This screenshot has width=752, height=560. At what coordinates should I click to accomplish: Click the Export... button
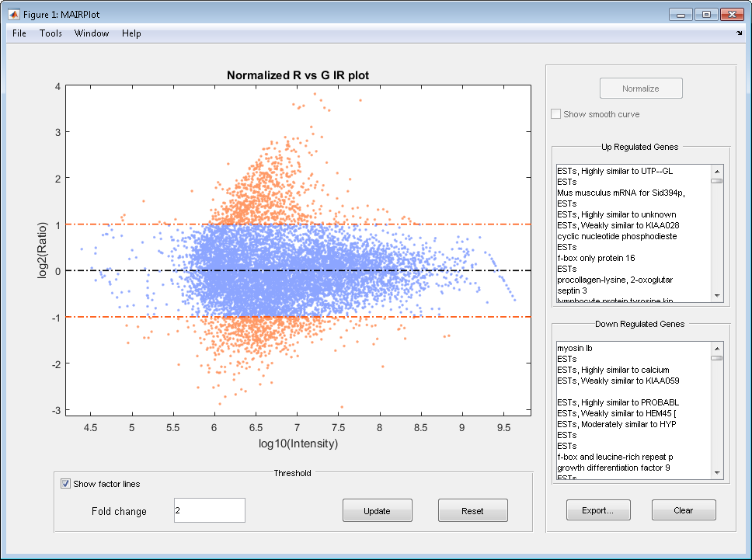coord(598,510)
